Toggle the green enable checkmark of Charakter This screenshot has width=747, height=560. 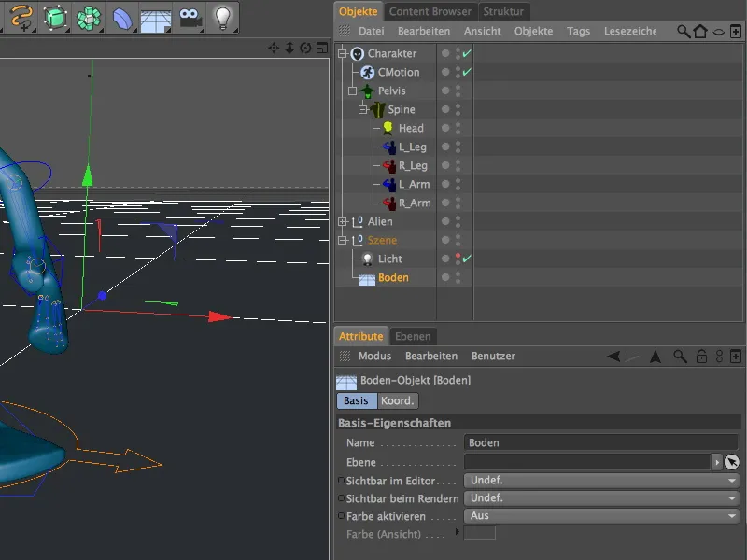467,53
